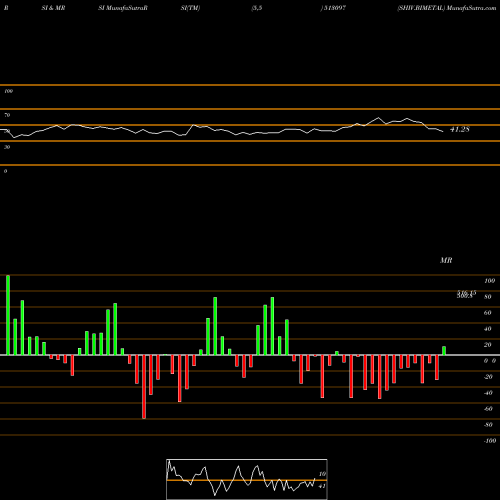This screenshot has width=500, height=500.
Task: Click the (SHIV.BIMETAL) MunafaSutra.com header text
Action: 447,8
